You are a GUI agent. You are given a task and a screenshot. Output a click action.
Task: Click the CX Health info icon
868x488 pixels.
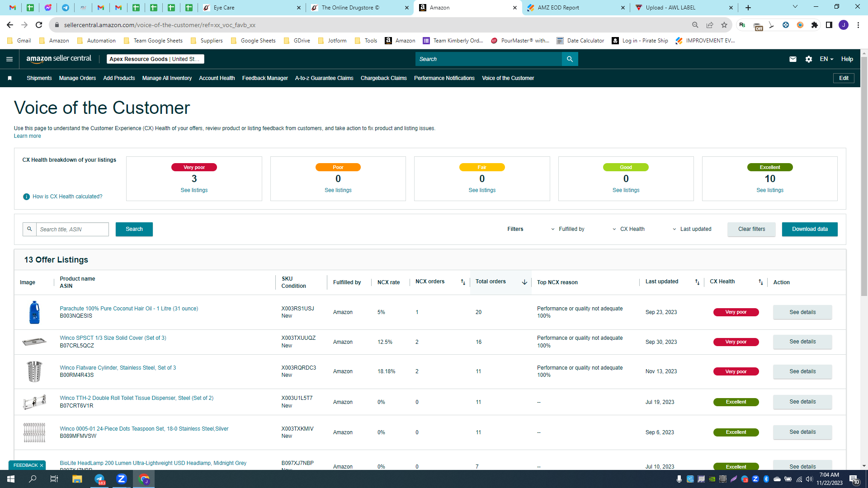coord(26,197)
